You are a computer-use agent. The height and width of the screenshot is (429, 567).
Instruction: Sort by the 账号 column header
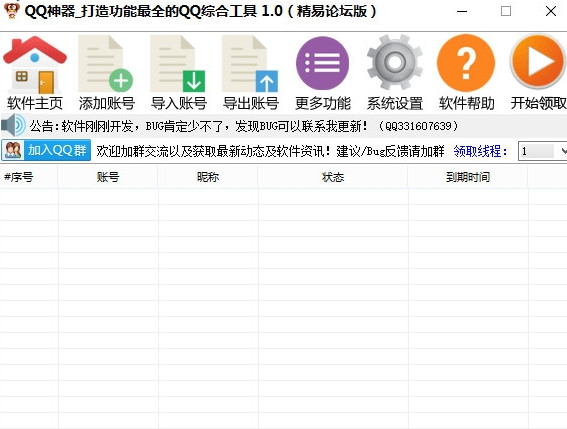click(x=108, y=177)
